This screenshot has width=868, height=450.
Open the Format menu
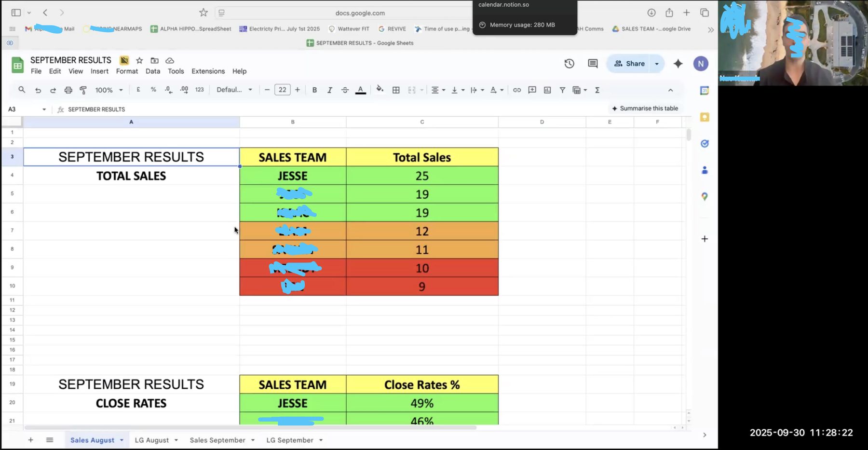coord(127,71)
